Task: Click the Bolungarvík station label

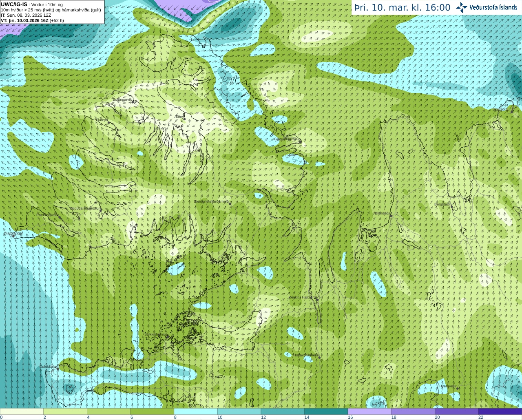Action: click(123, 99)
